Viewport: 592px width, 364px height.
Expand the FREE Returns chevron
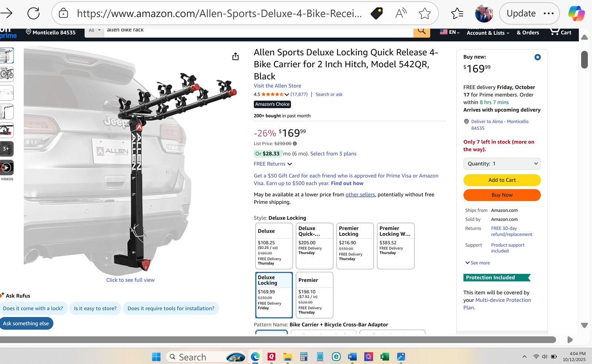click(290, 164)
